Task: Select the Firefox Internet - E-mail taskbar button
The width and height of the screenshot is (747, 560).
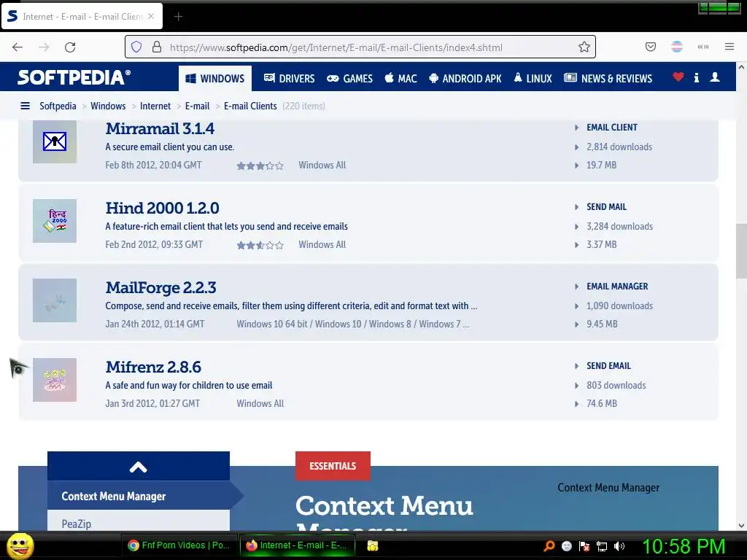Action: click(x=298, y=545)
